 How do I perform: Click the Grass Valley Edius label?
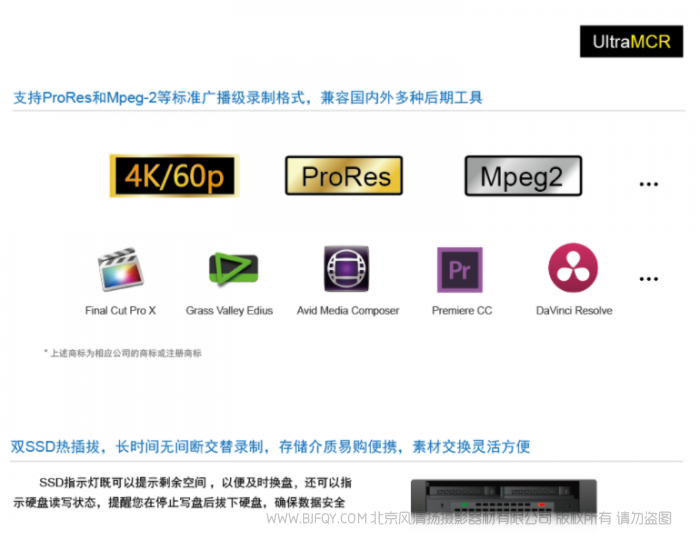pyautogui.click(x=229, y=311)
